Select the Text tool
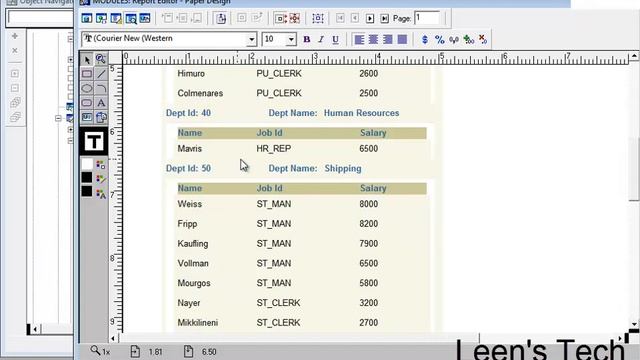640x360 pixels. point(101,103)
